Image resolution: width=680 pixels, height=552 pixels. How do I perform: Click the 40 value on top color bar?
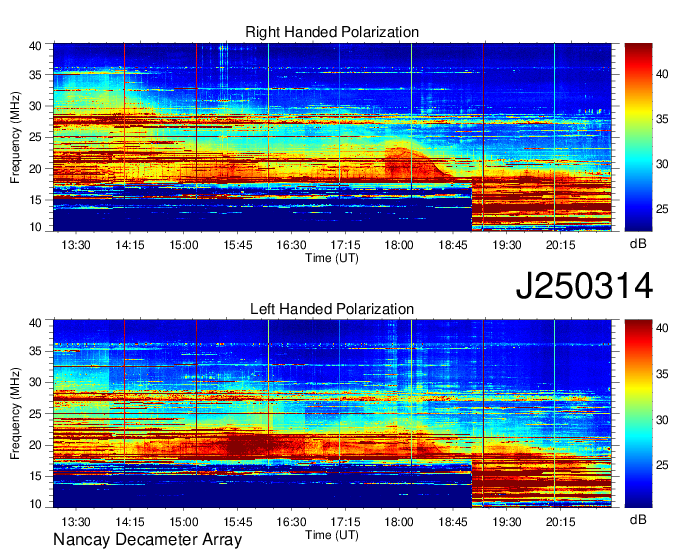pyautogui.click(x=662, y=74)
